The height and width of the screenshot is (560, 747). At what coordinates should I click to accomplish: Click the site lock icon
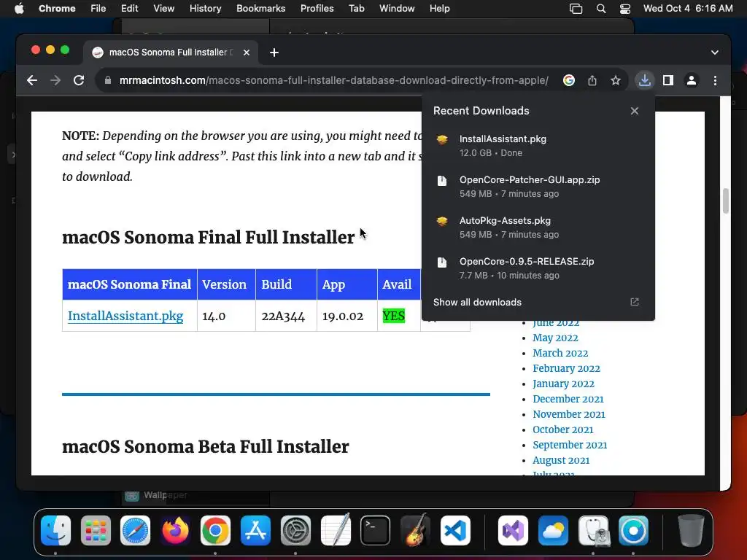pos(108,80)
